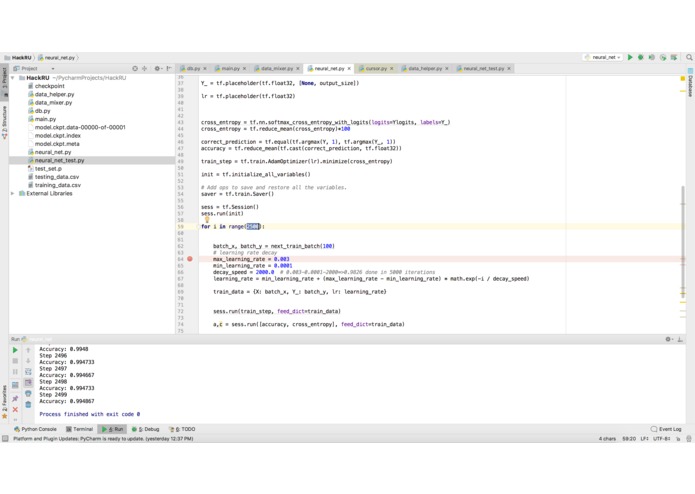Screen dimensions: 695x494
Task: Click the lightbulb intention hint above line 59
Action: pyautogui.click(x=207, y=219)
